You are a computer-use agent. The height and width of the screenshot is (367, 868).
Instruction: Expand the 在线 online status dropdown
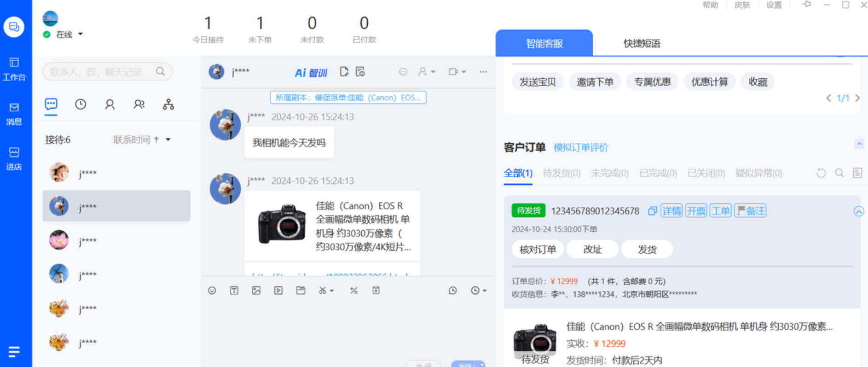(81, 34)
